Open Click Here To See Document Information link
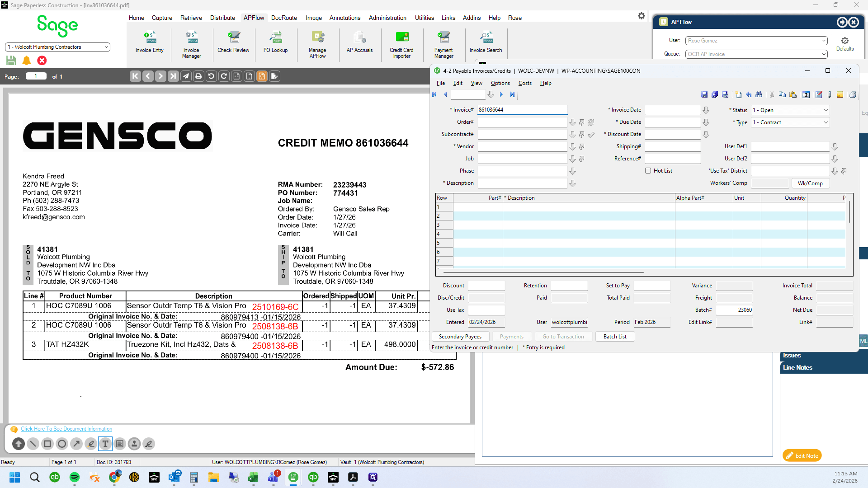The width and height of the screenshot is (868, 488). tap(66, 429)
